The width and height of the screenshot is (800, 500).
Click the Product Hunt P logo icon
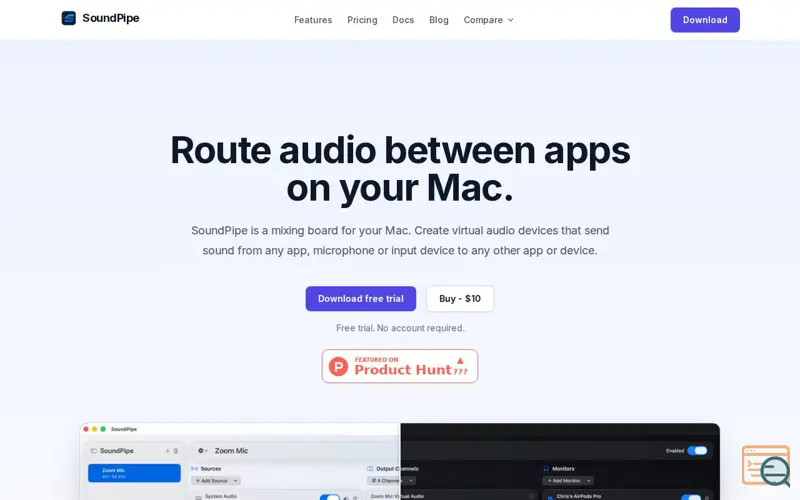point(338,366)
